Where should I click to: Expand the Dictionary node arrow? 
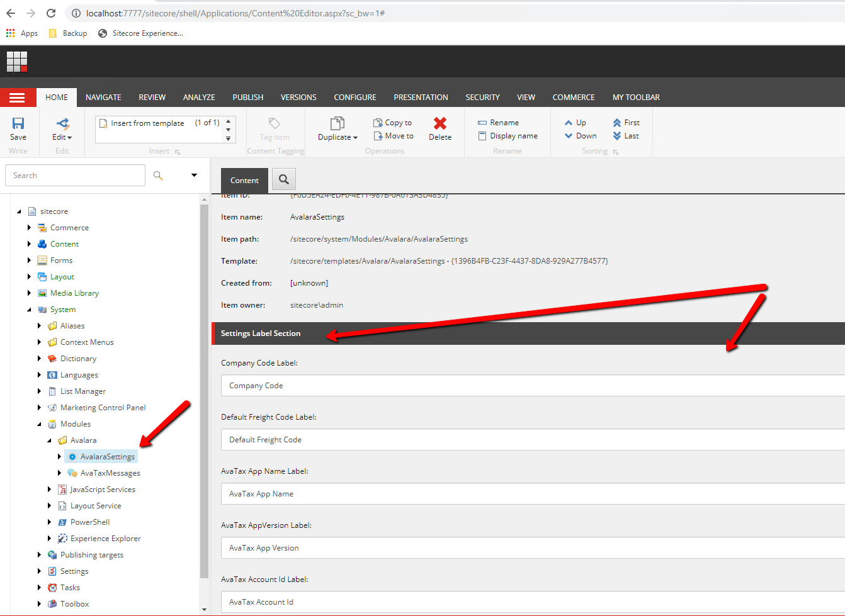click(39, 359)
